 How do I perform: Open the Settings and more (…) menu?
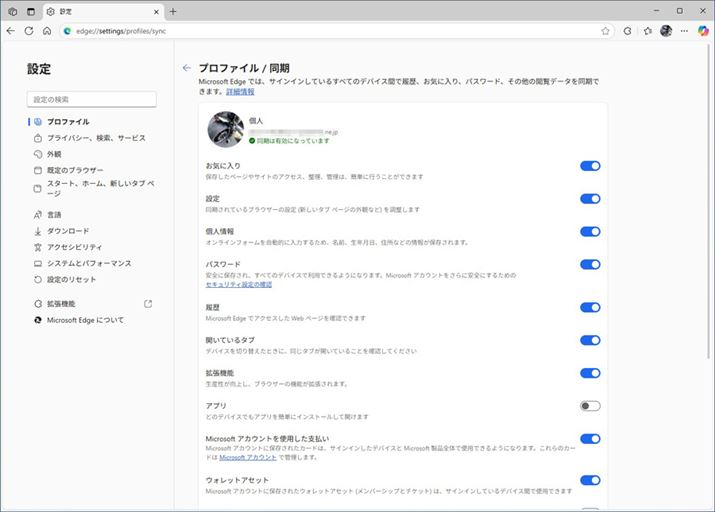click(685, 31)
